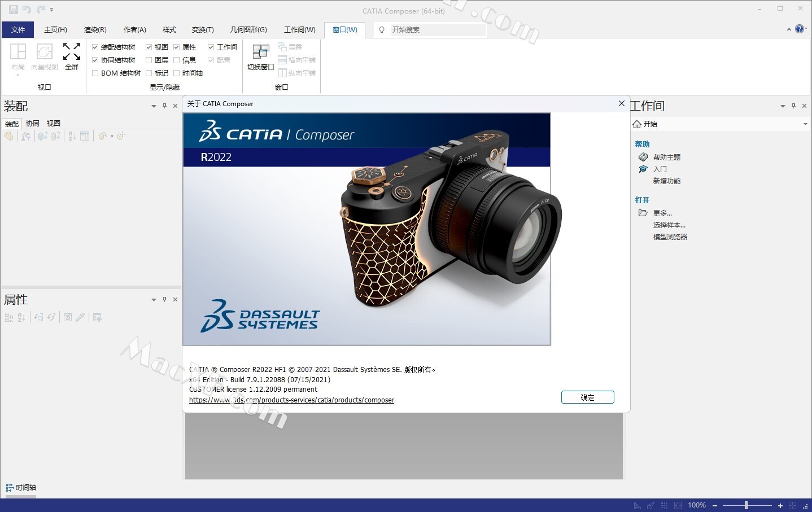The height and width of the screenshot is (512, 812).
Task: Expand the 开始 dropdown in the 工作间 panel
Action: point(805,124)
